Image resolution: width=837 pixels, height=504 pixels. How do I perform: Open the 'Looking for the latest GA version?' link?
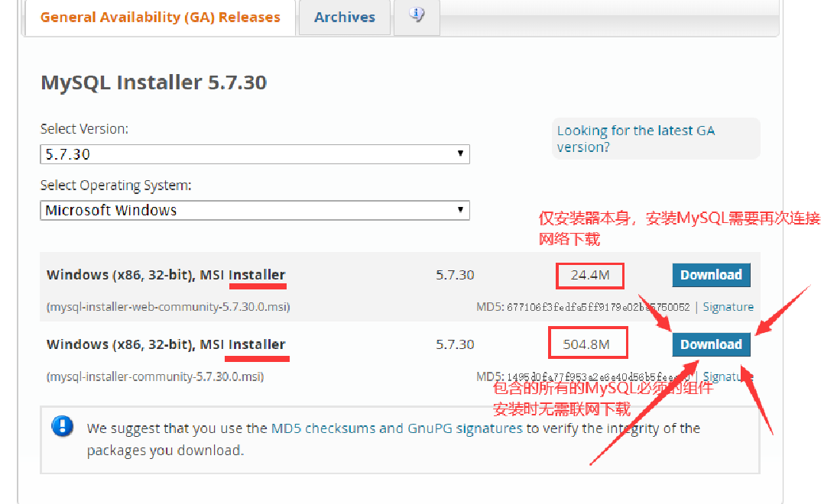point(636,139)
